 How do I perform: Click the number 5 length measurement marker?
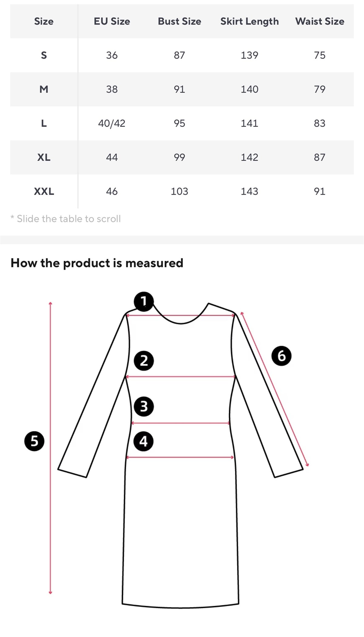pyautogui.click(x=34, y=441)
